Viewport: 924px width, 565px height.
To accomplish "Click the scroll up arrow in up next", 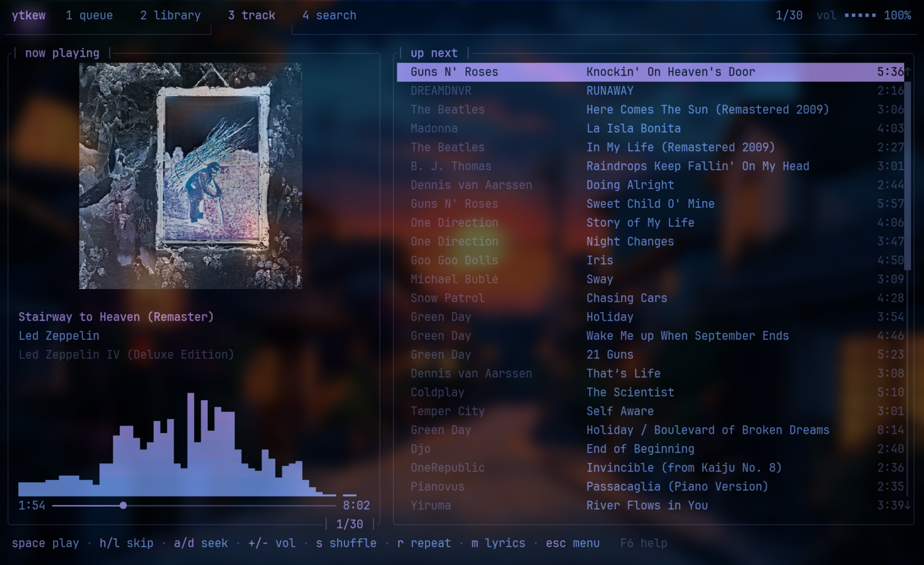I will (x=907, y=71).
